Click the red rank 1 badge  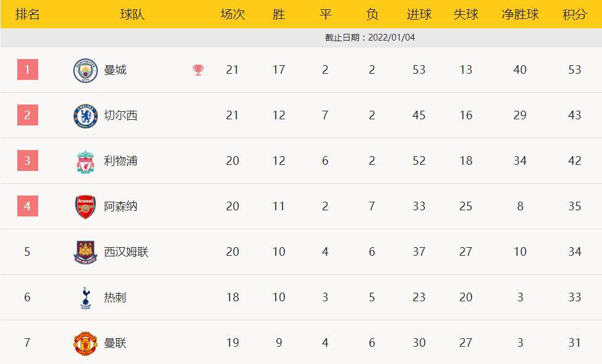[x=28, y=69]
